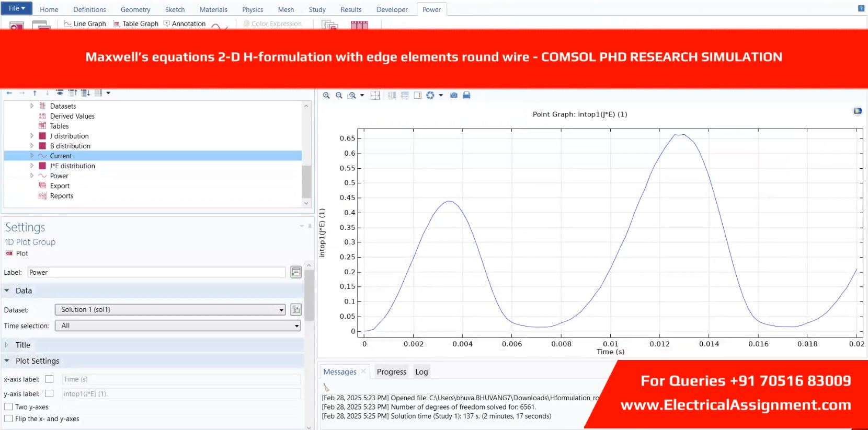Expand the Title section

point(7,345)
